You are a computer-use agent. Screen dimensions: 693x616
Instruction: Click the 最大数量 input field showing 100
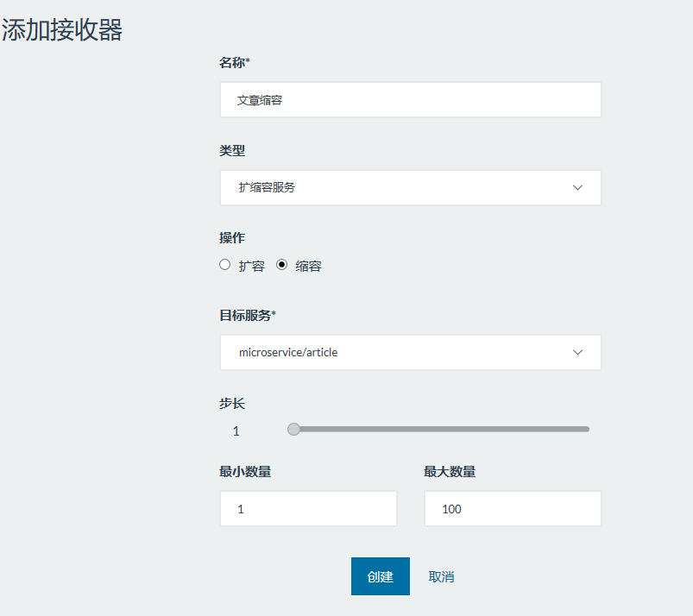[513, 509]
